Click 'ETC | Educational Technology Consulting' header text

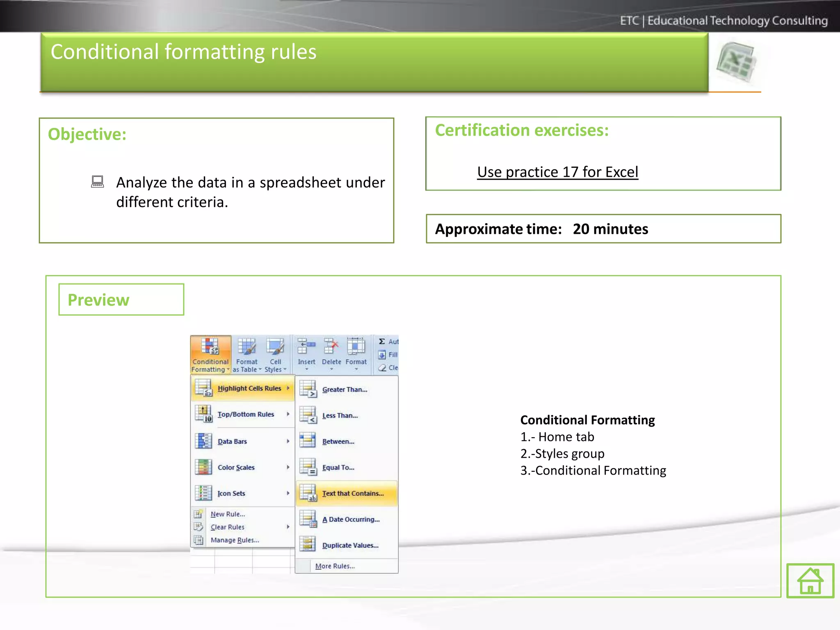[x=724, y=21]
